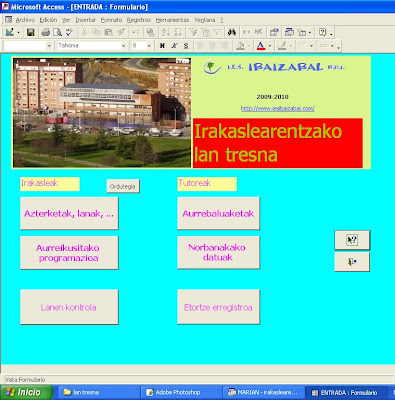This screenshot has width=395, height=400.
Task: Open the Insertar menu
Action: [85, 20]
